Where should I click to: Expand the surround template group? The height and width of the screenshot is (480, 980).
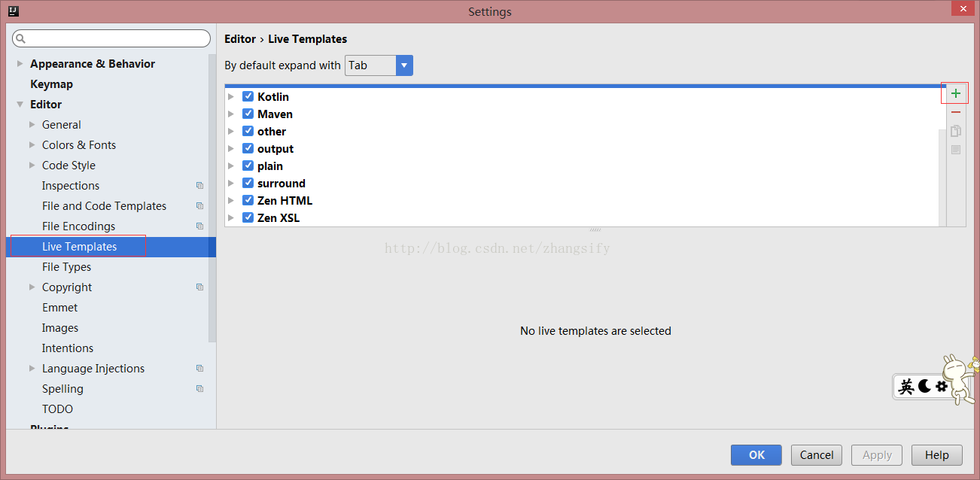pos(231,183)
